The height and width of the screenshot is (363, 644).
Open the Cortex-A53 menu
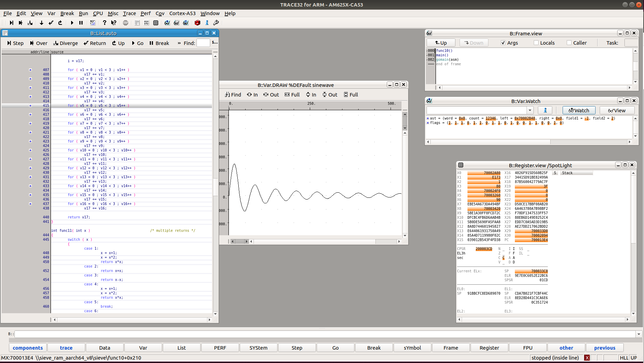pos(182,13)
